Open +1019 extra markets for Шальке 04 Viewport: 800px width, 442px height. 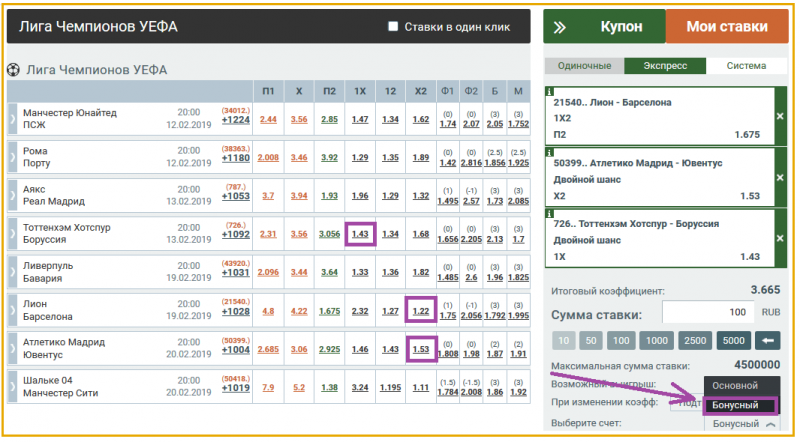(x=236, y=388)
